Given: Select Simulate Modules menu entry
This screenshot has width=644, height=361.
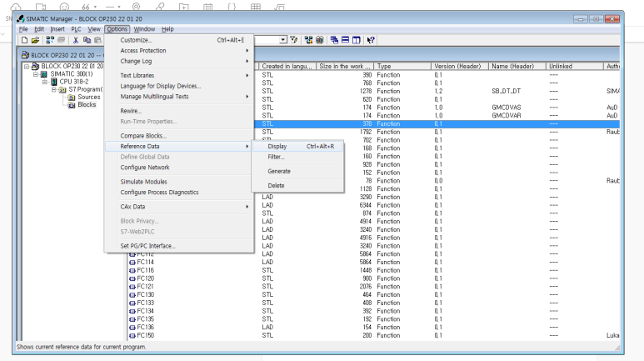Looking at the screenshot, I should [179, 182].
